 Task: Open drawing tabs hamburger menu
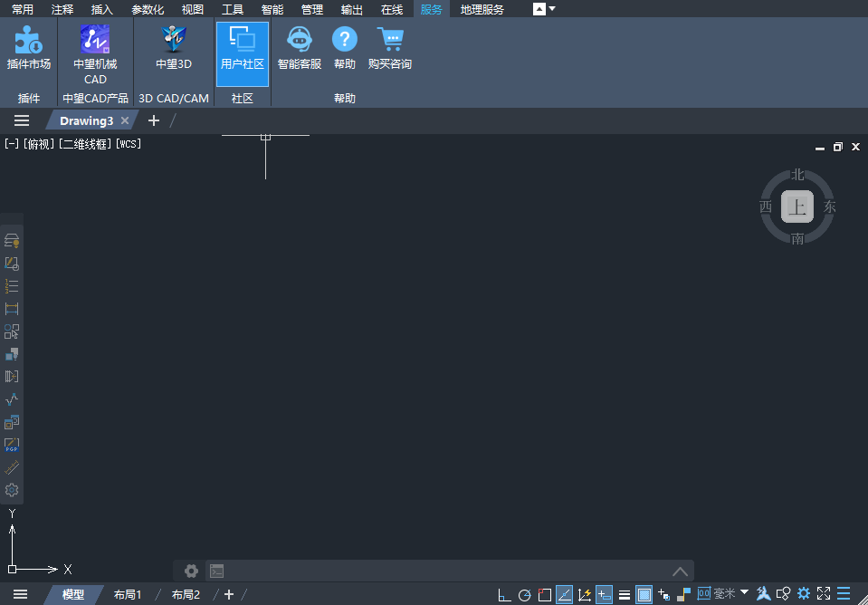pyautogui.click(x=22, y=120)
